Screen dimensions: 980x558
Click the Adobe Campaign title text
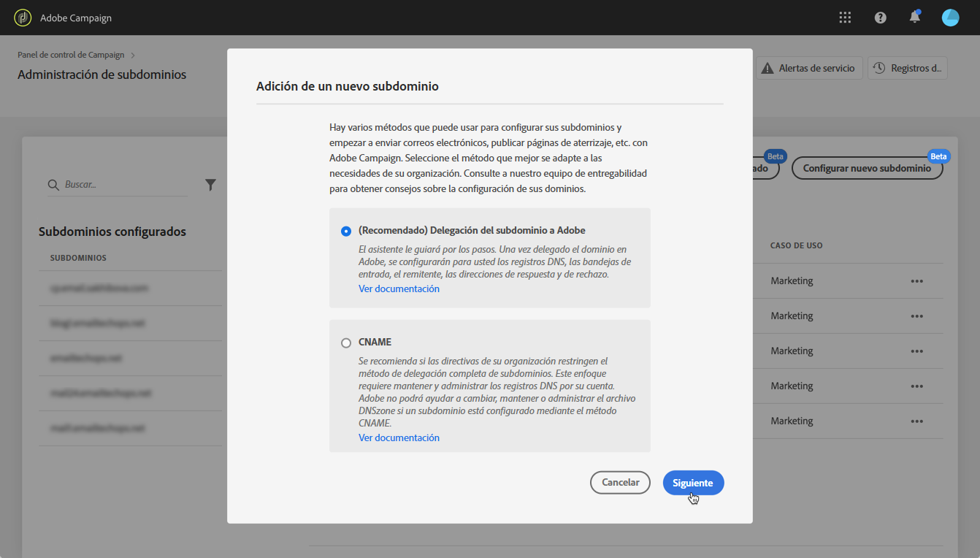[x=76, y=18]
